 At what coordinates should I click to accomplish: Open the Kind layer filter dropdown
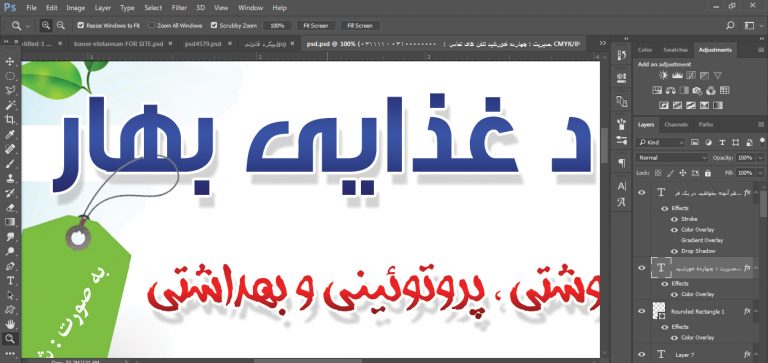[660, 143]
